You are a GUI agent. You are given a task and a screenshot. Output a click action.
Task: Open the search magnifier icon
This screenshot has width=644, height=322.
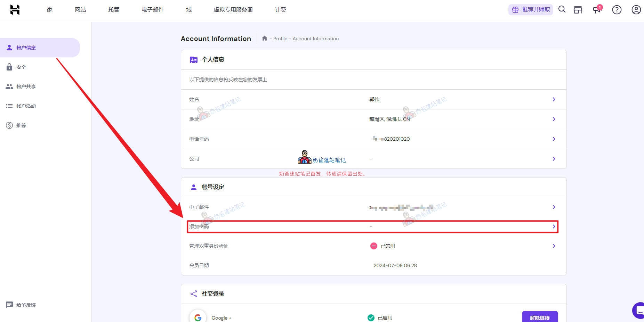coord(562,9)
